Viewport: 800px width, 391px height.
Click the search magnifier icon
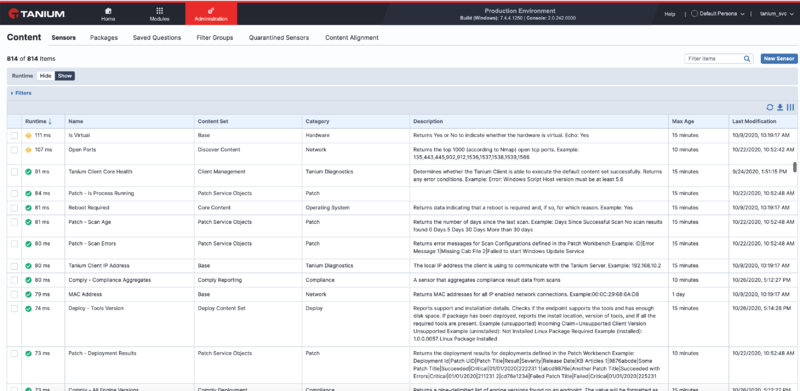pos(747,59)
